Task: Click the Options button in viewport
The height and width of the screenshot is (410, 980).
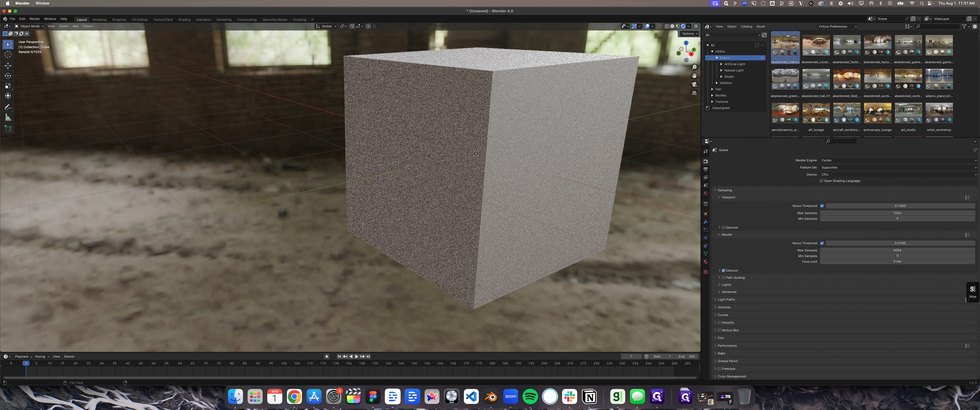Action: [x=689, y=34]
